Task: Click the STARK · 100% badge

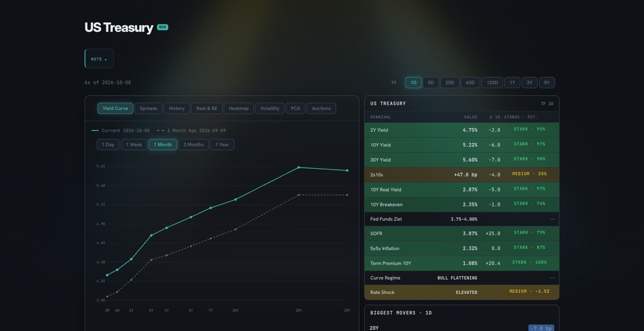Action: (529, 262)
